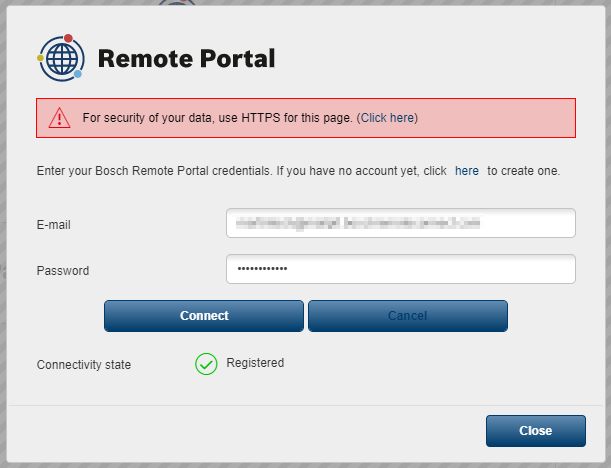Follow the 'here' link to create account

[466, 171]
